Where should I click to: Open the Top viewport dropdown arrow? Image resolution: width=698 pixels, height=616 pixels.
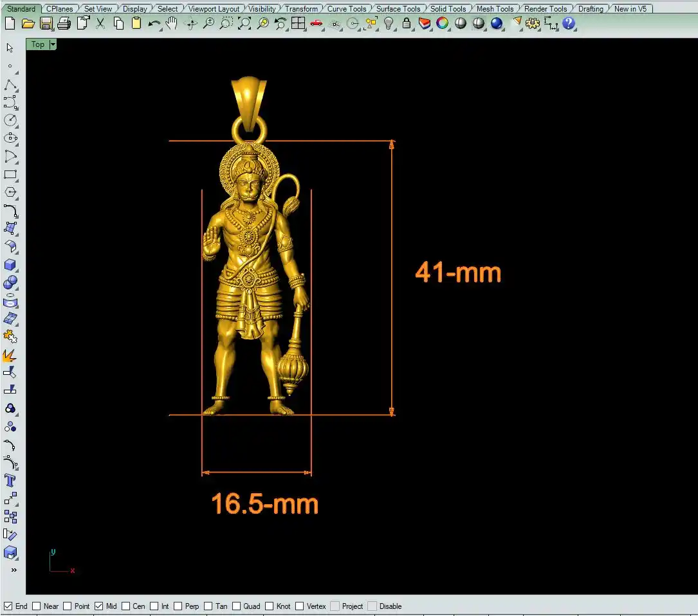pyautogui.click(x=53, y=44)
